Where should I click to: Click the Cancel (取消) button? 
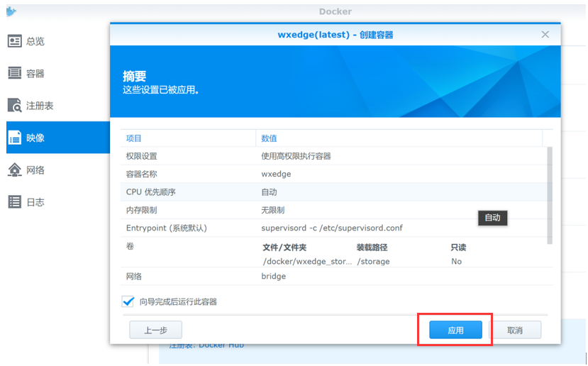(x=515, y=330)
